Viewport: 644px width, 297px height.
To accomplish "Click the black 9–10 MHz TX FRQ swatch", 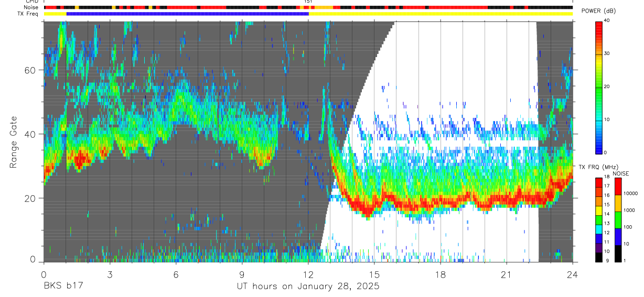I will pyautogui.click(x=599, y=257).
